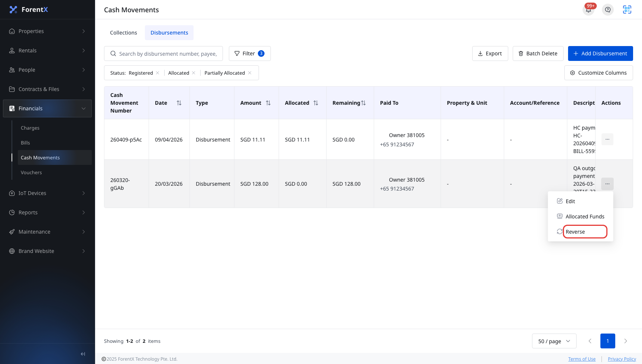Choose Allocated Funds from the menu
Viewport: 642px width, 364px height.
pyautogui.click(x=580, y=217)
